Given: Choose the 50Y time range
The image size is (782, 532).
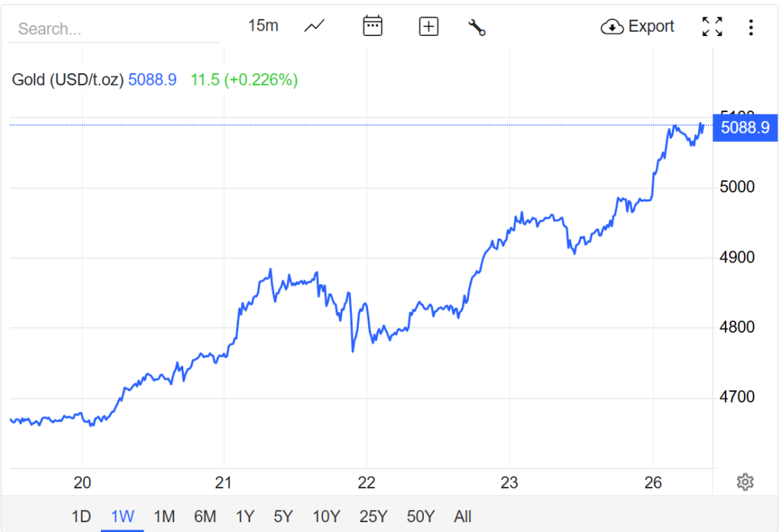Looking at the screenshot, I should pos(420,517).
